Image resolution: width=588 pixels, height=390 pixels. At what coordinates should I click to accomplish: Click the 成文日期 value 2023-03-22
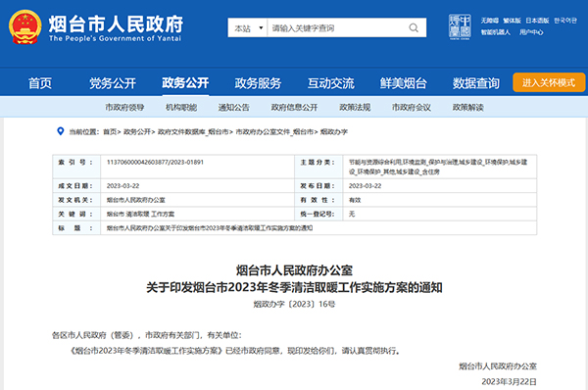(x=123, y=185)
